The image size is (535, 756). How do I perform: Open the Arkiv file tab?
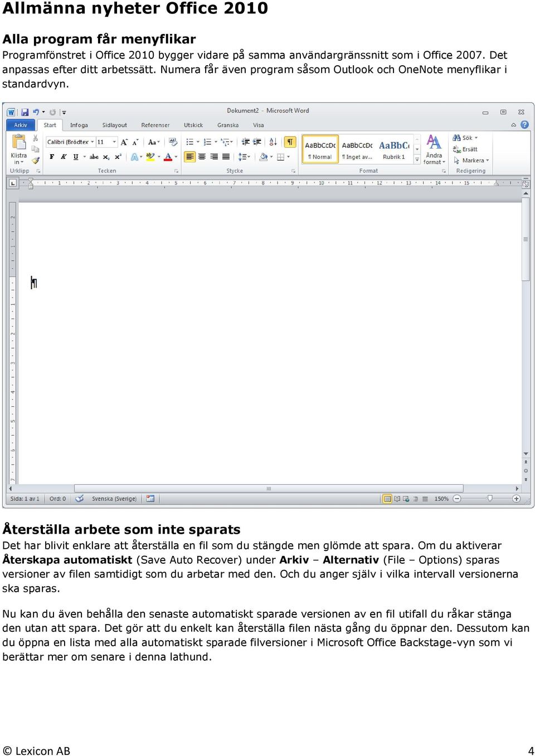pyautogui.click(x=21, y=125)
